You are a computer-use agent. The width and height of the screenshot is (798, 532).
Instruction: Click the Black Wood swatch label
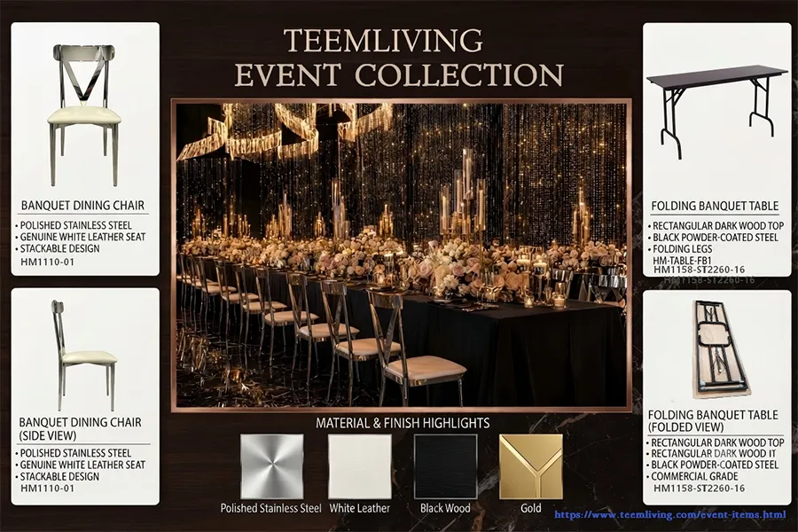(x=445, y=508)
